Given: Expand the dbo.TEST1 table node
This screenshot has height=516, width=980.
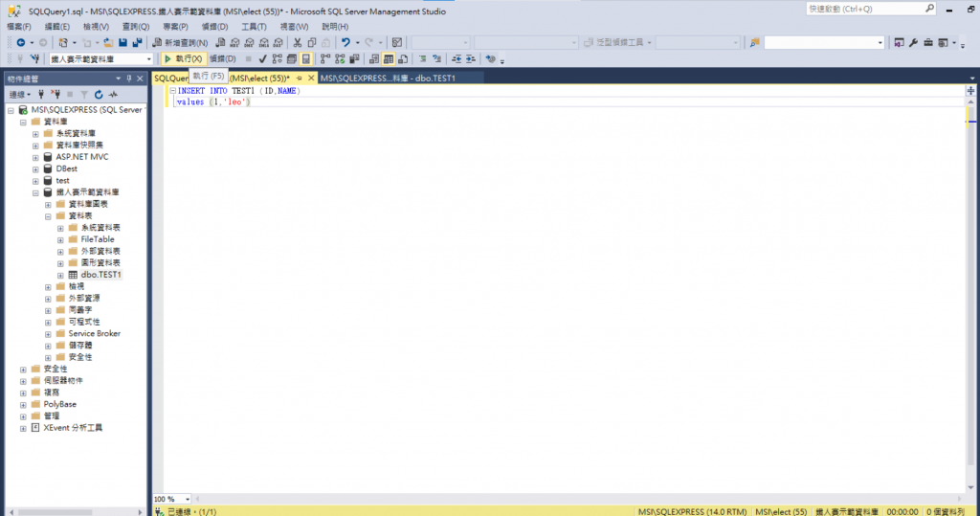Looking at the screenshot, I should coord(60,275).
